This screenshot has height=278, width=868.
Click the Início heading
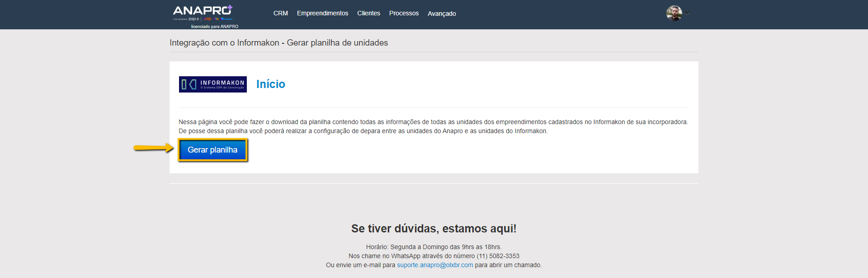(x=270, y=84)
